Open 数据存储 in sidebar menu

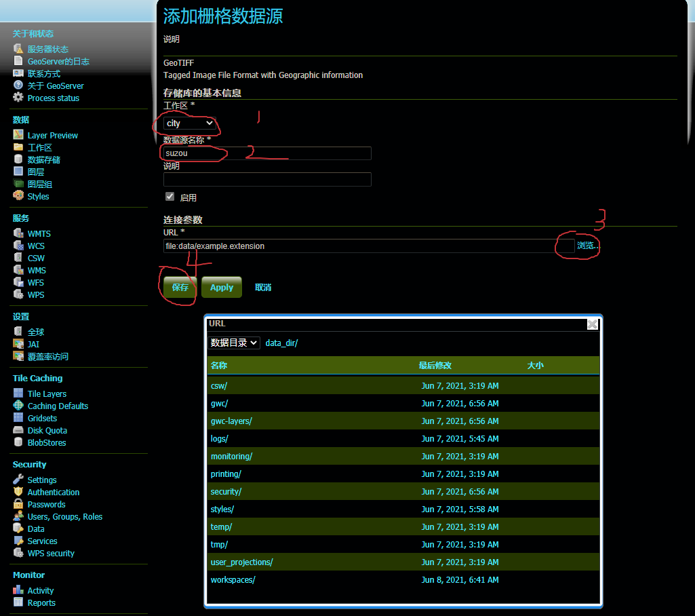pyautogui.click(x=44, y=159)
